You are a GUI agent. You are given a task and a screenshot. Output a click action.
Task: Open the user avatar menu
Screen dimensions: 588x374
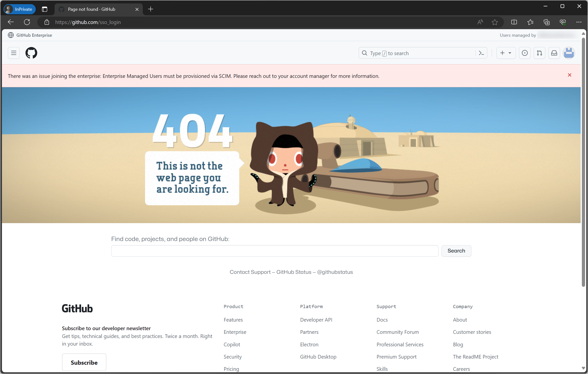(x=569, y=53)
